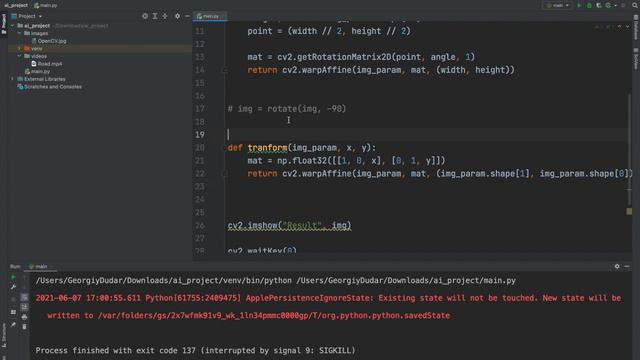Screen dimensions: 640x360
Task: Collapse the videos folder
Action: point(19,56)
